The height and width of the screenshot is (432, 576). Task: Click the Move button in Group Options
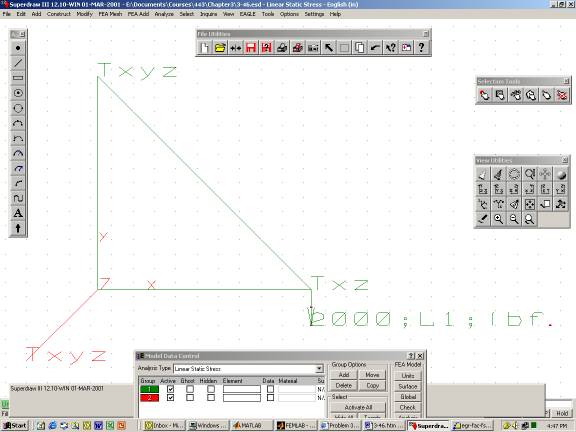pos(372,375)
